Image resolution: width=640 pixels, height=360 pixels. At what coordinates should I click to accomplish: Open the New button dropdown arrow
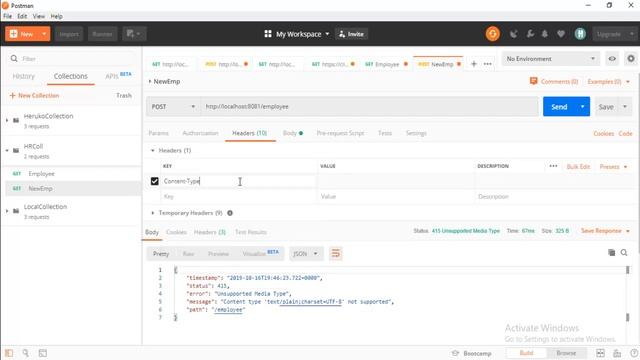click(x=44, y=34)
